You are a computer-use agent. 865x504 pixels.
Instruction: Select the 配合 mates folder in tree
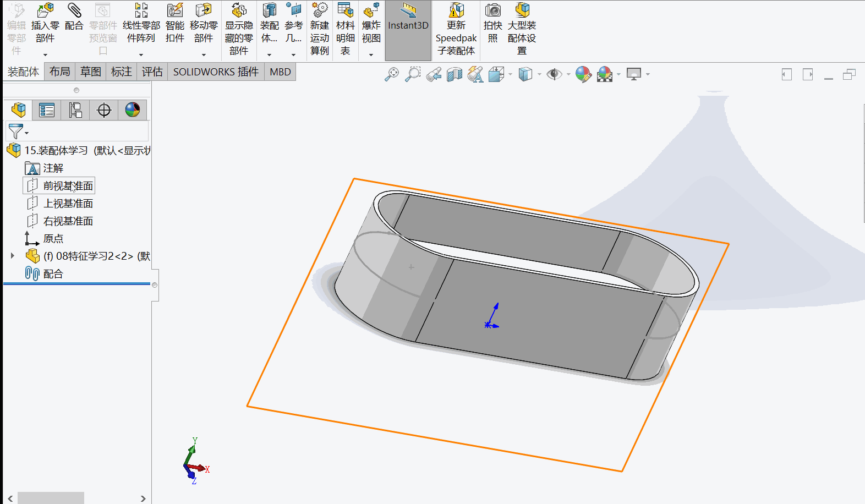pos(45,274)
